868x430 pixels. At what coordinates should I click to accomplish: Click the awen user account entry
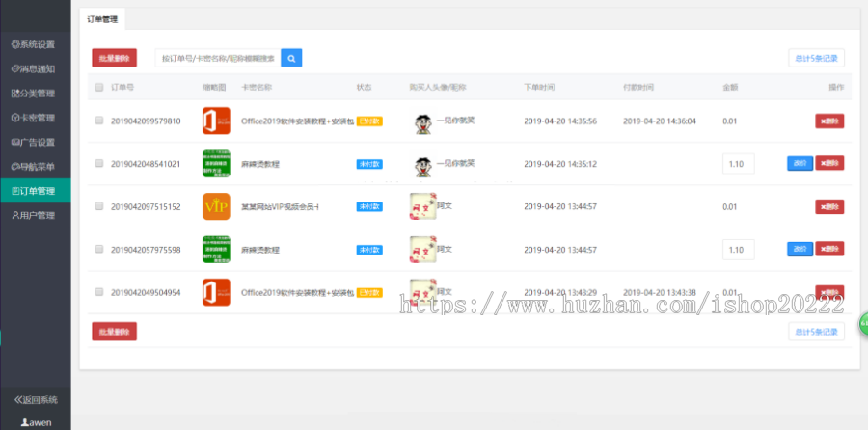coord(36,422)
